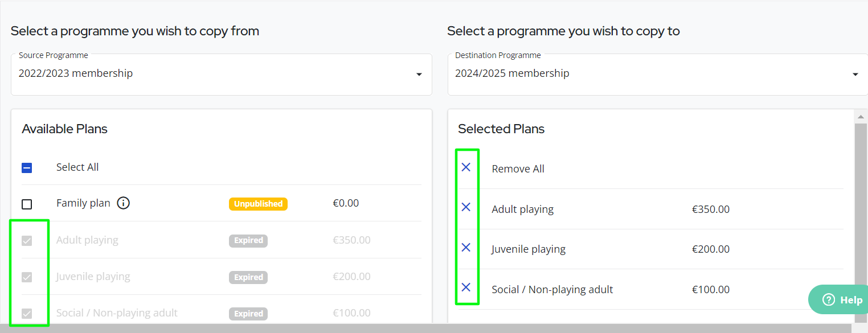868x333 pixels.
Task: Remove Social / Non-playing adult plan
Action: (x=466, y=287)
